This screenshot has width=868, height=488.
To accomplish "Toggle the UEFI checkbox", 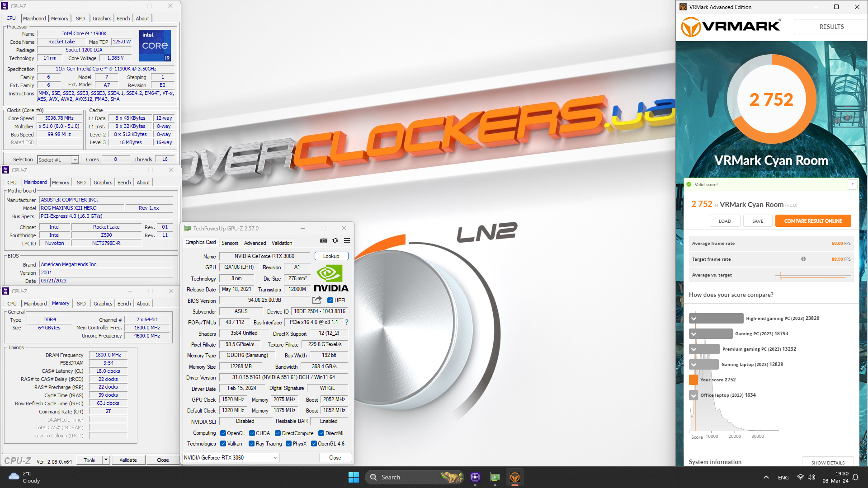I will coord(330,300).
